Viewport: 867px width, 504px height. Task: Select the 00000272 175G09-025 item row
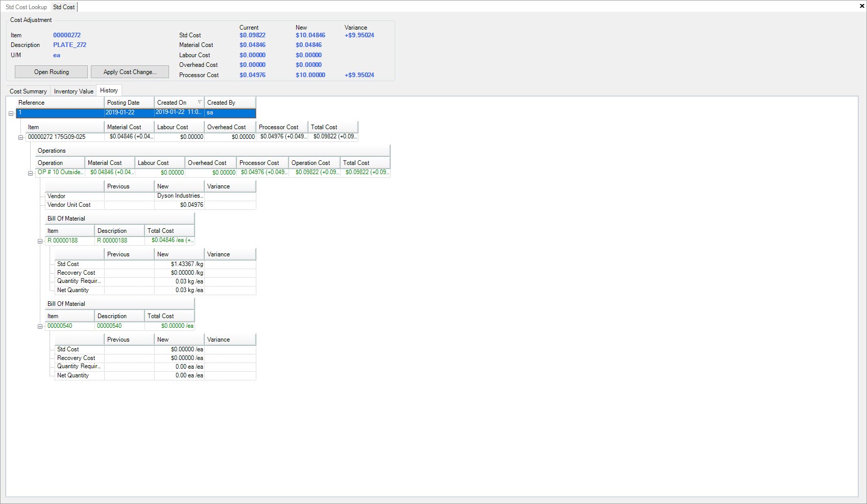[x=192, y=137]
